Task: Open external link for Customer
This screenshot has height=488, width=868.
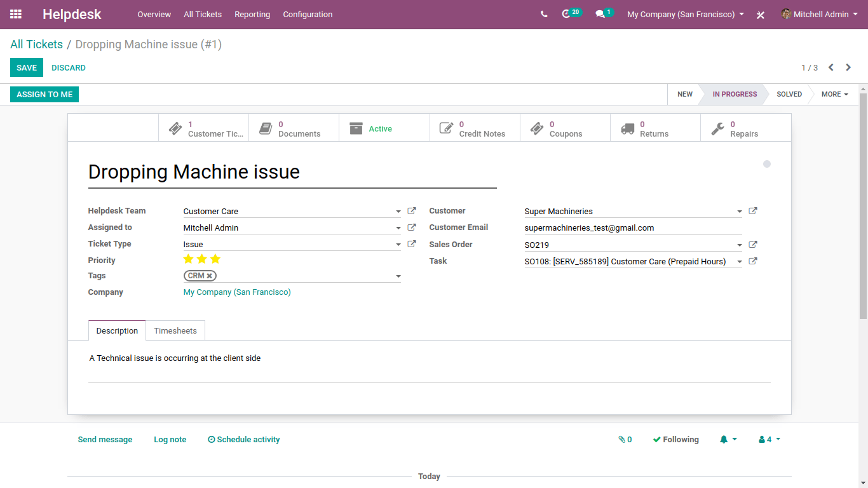Action: tap(753, 211)
